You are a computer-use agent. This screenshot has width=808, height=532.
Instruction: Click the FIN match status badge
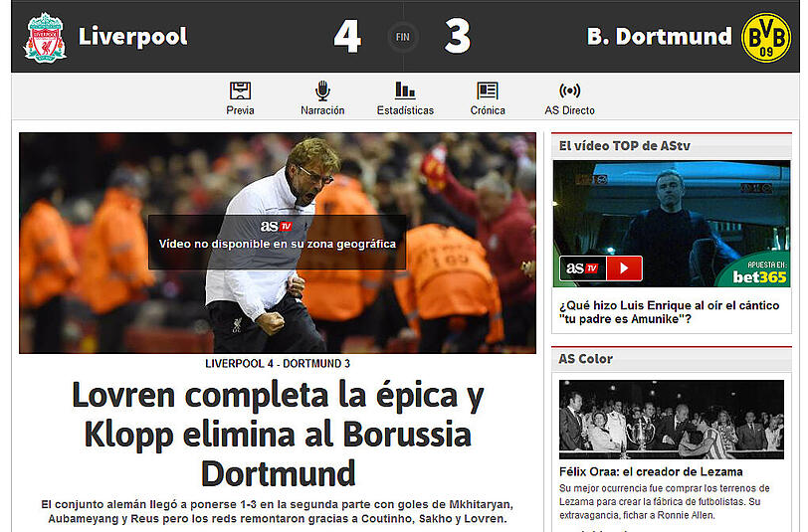point(403,37)
